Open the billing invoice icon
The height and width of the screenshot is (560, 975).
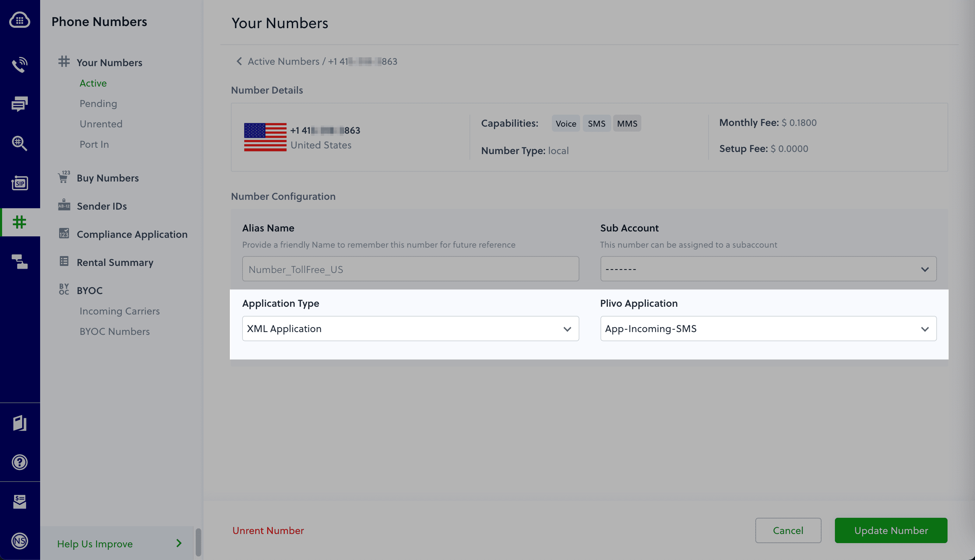pyautogui.click(x=20, y=501)
